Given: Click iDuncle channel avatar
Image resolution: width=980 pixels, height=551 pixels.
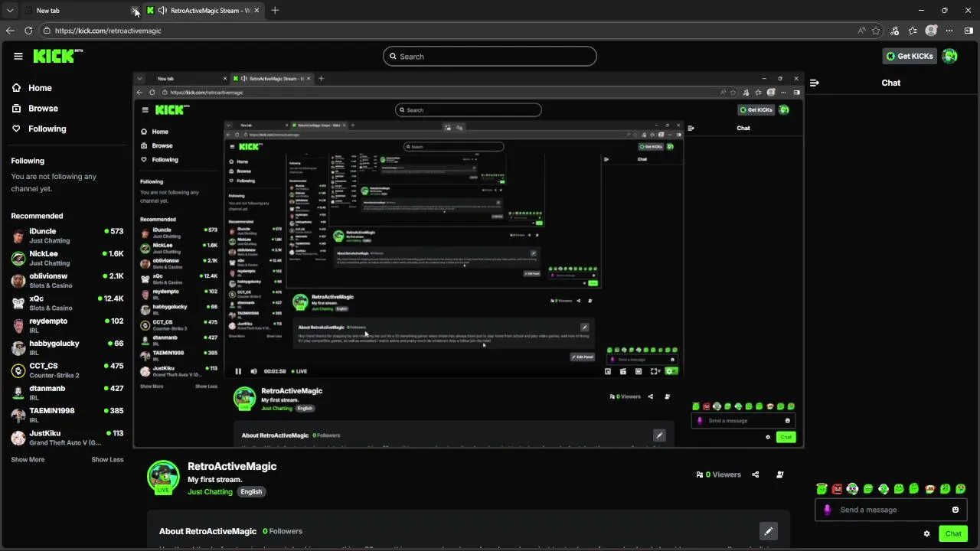Looking at the screenshot, I should [x=18, y=236].
